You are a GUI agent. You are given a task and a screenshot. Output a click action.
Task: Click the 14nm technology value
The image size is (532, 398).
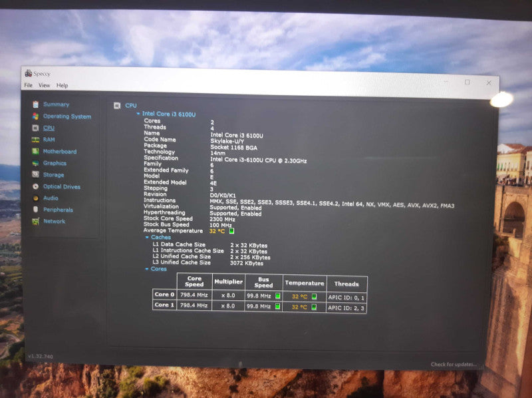point(218,154)
